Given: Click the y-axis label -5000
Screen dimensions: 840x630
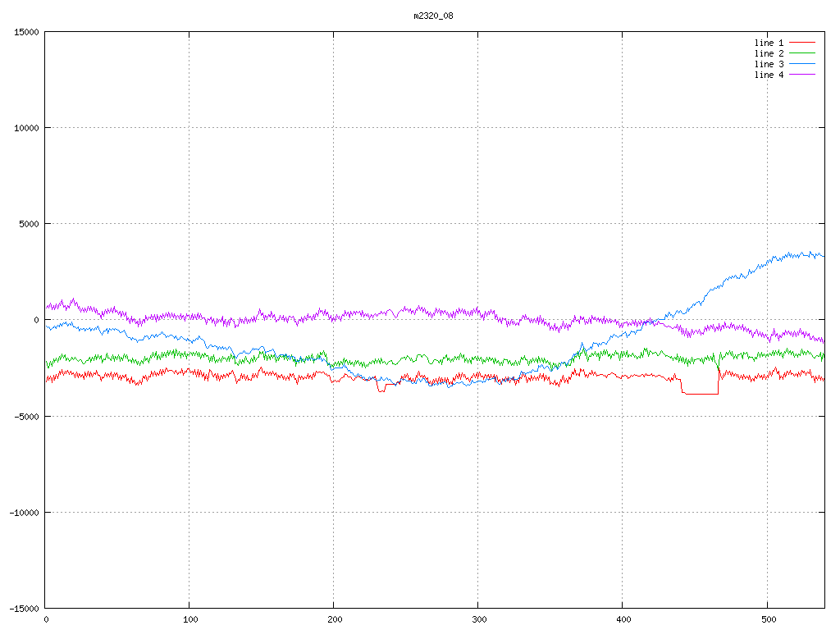Looking at the screenshot, I should pyautogui.click(x=26, y=416).
